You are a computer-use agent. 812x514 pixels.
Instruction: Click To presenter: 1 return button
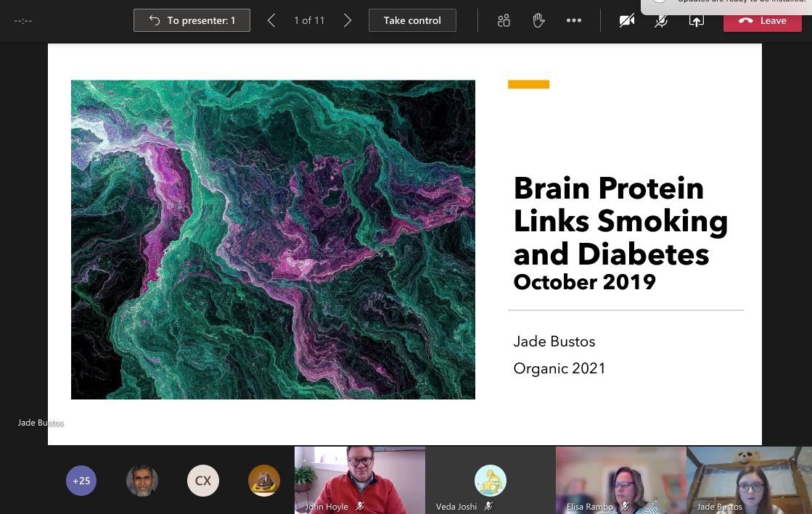click(x=192, y=20)
